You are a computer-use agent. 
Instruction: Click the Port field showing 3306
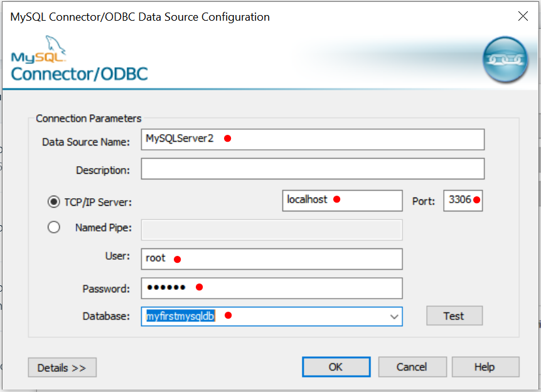(x=463, y=200)
